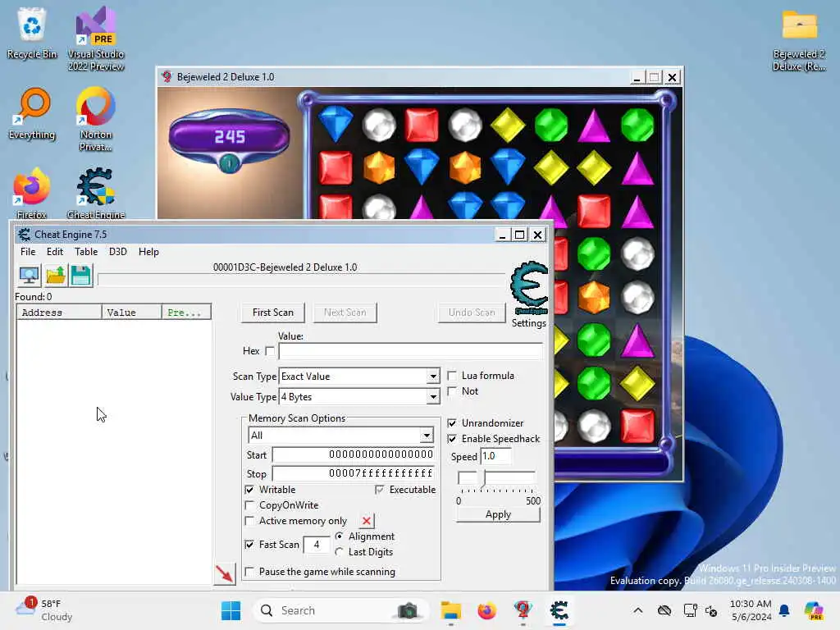Click the Previous column header
The height and width of the screenshot is (630, 840).
coord(186,313)
